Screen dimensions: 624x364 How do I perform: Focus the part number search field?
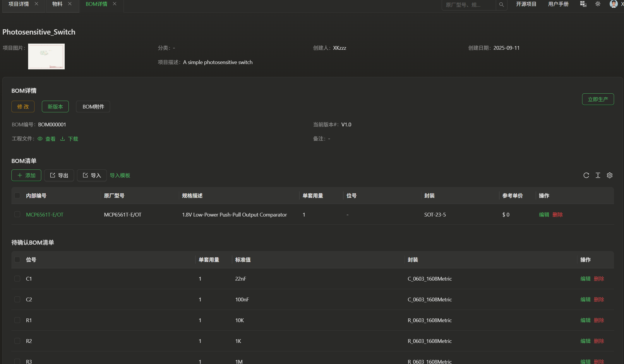point(468,5)
